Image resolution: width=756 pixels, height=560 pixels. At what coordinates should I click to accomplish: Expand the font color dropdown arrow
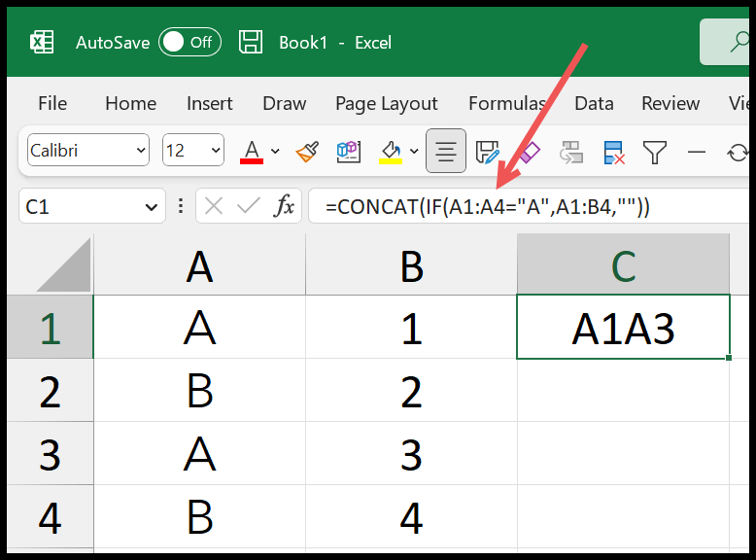[x=275, y=151]
